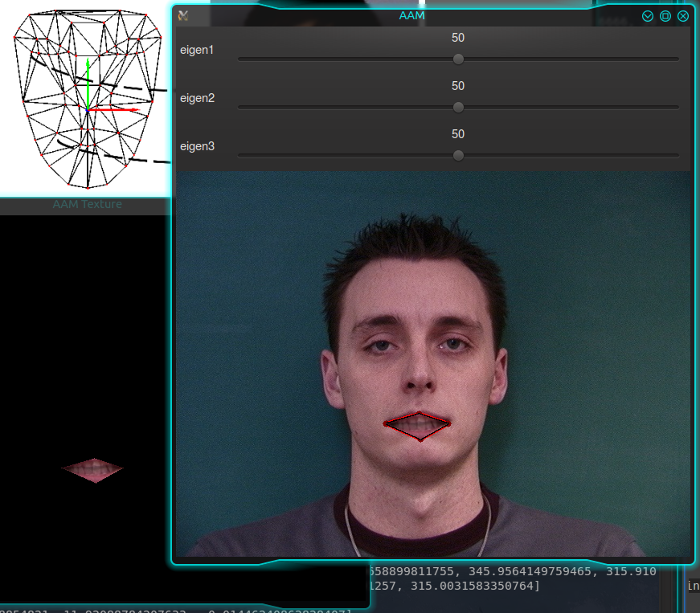This screenshot has height=613, width=700.
Task: Click the 'in' text at the bottom right
Action: pyautogui.click(x=693, y=586)
